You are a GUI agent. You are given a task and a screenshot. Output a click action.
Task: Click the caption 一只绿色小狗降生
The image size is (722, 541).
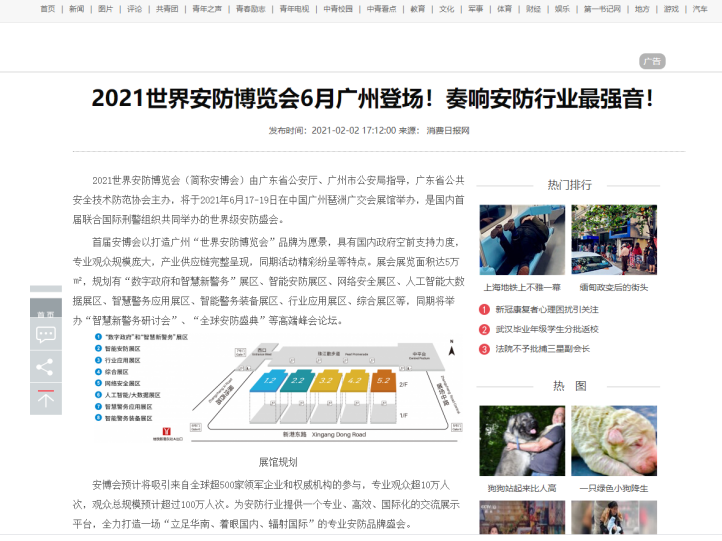coord(614,488)
